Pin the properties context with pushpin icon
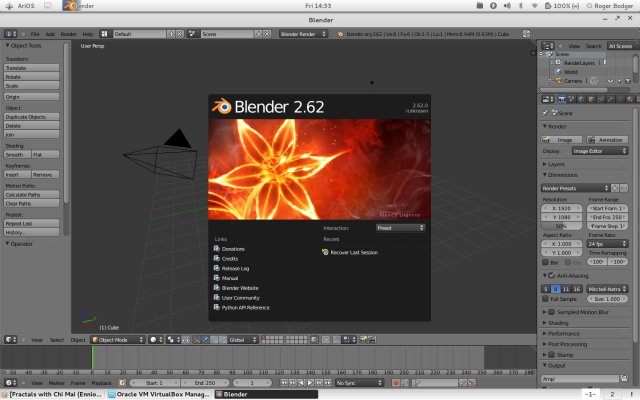 coord(545,113)
